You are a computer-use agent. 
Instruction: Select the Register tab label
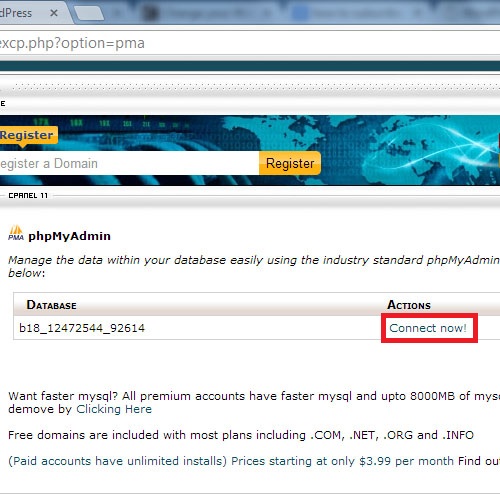pos(27,135)
